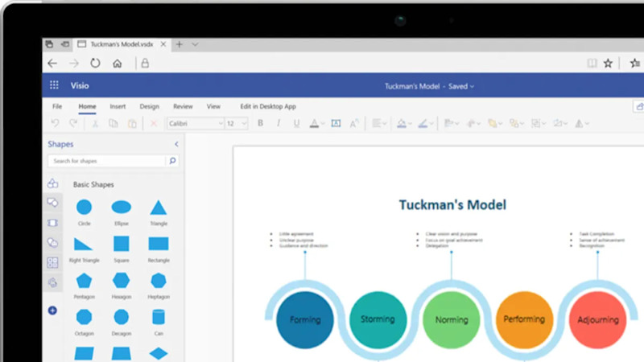This screenshot has width=644, height=362.
Task: Open the browser tab list chevron
Action: pos(195,44)
